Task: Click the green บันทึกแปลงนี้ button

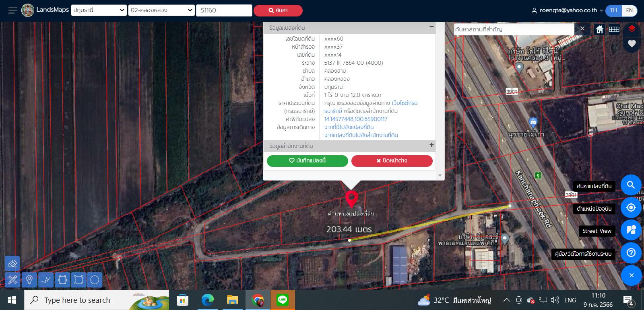Action: 307,160
